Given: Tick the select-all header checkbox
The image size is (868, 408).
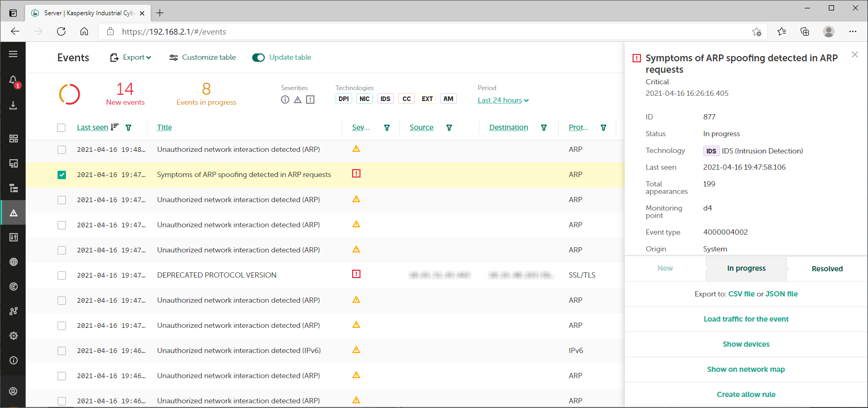Looking at the screenshot, I should point(61,128).
